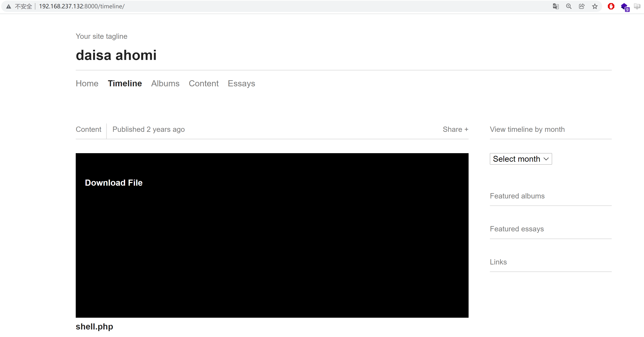Go to the Home nav item

(87, 83)
